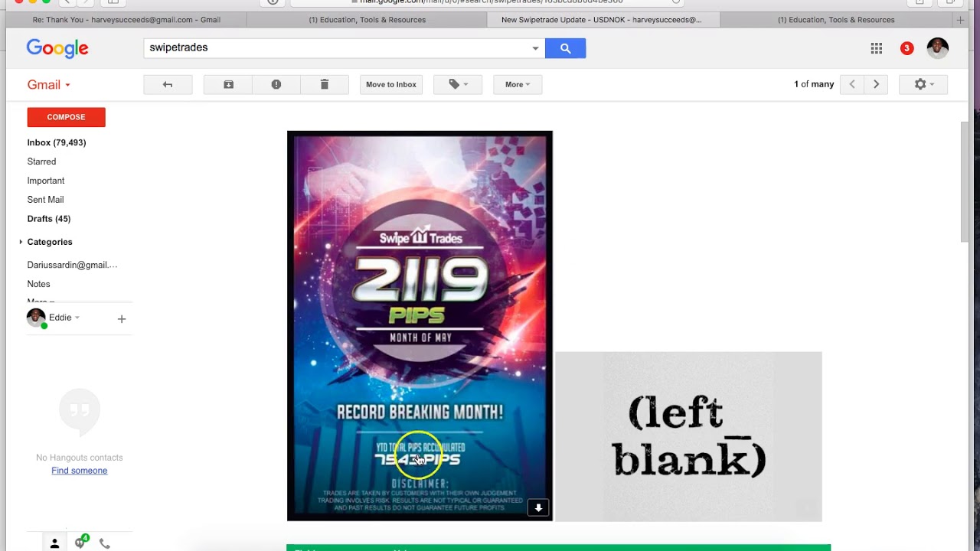Open the settings gear menu
The image size is (980, 551).
click(924, 84)
